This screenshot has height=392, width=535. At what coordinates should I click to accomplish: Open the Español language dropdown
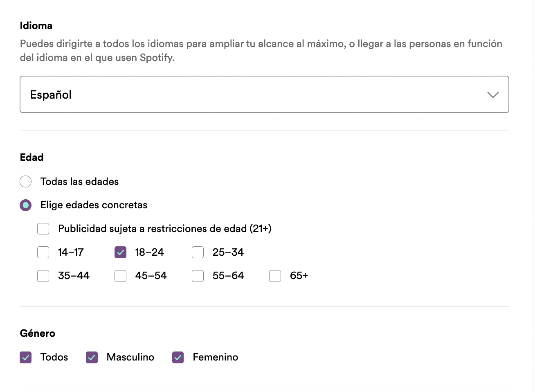pyautogui.click(x=264, y=94)
